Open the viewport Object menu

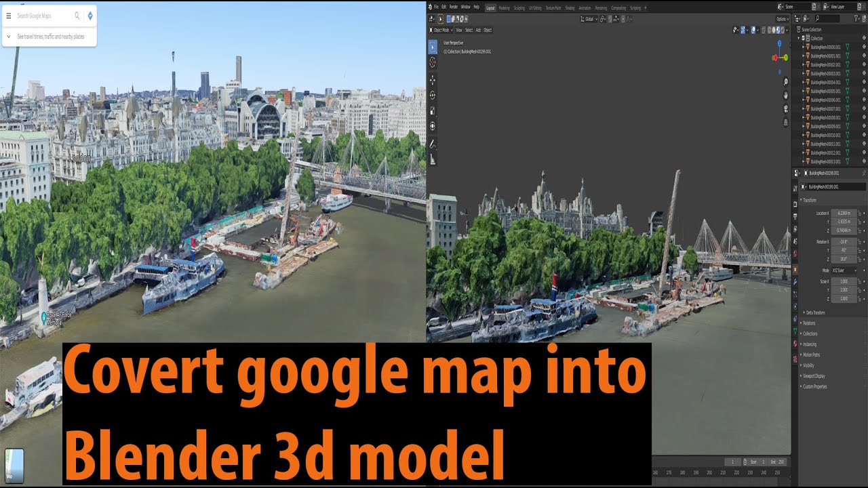(488, 30)
